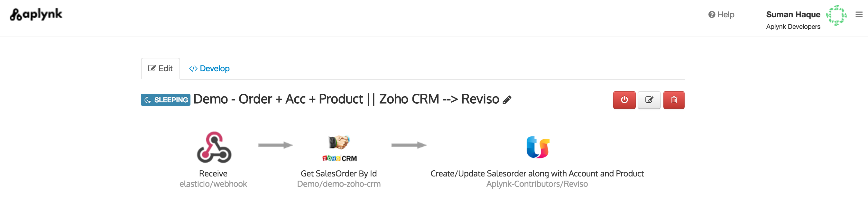Click the elasticio/webhook component name
Screen dimensions: 868x197
coord(213,184)
